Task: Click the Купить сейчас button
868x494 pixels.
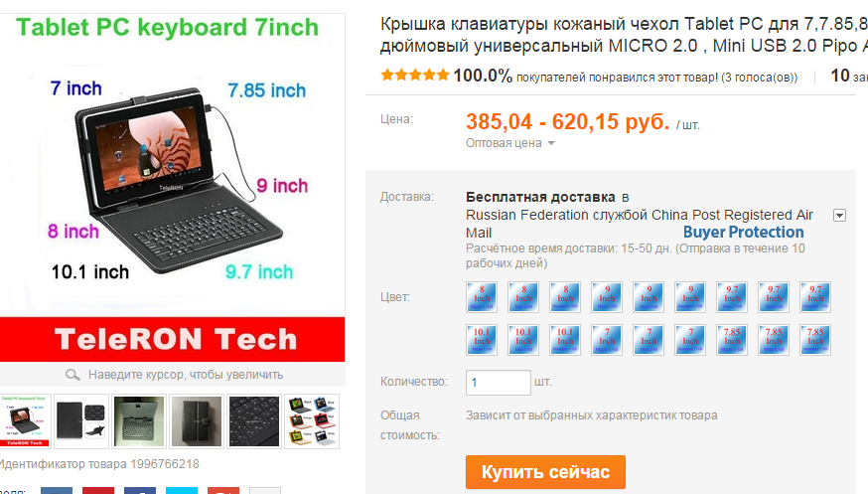Action: tap(545, 472)
